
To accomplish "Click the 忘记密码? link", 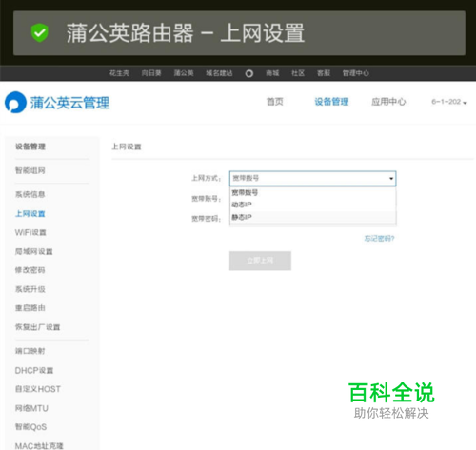I will 379,239.
